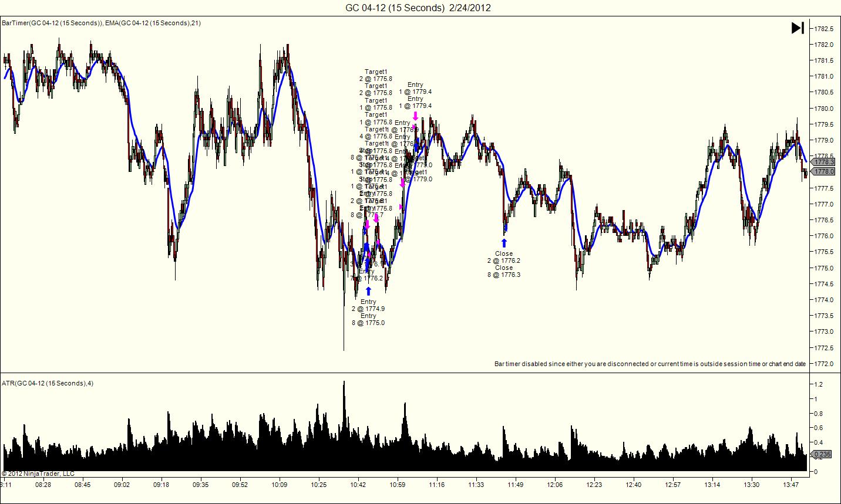
Task: Click the 10:59 time axis label
Action: click(x=398, y=485)
